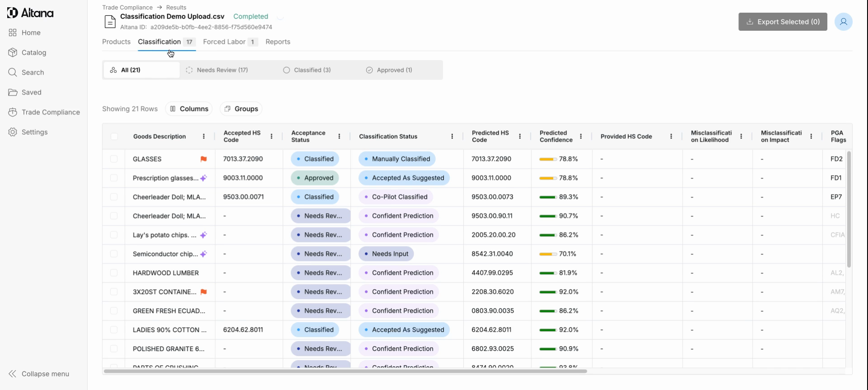Click the red flag on GLASSES row

pyautogui.click(x=203, y=159)
